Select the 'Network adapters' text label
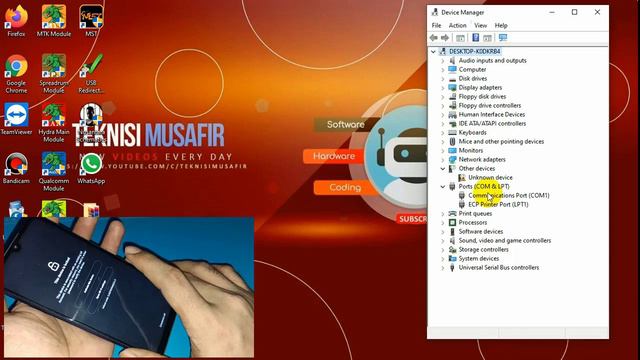 coord(482,160)
